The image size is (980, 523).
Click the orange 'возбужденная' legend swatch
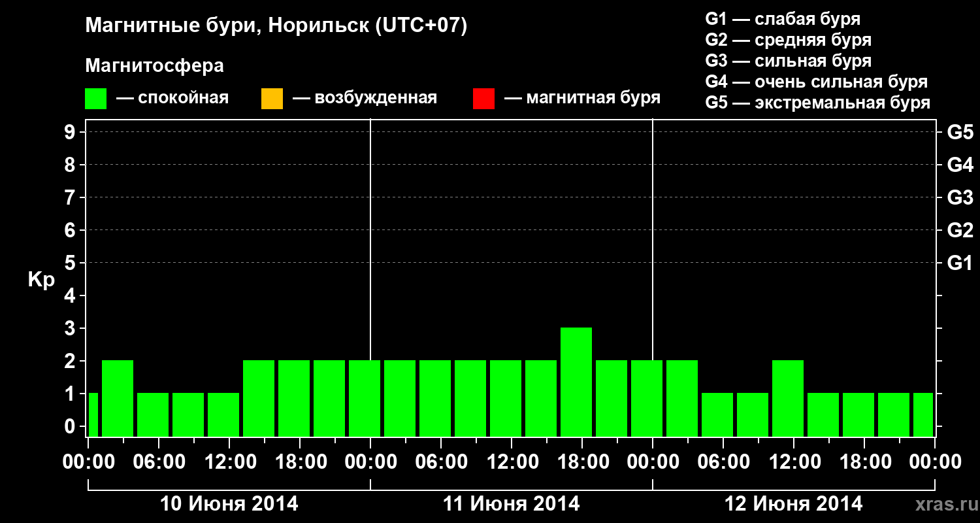pos(272,99)
